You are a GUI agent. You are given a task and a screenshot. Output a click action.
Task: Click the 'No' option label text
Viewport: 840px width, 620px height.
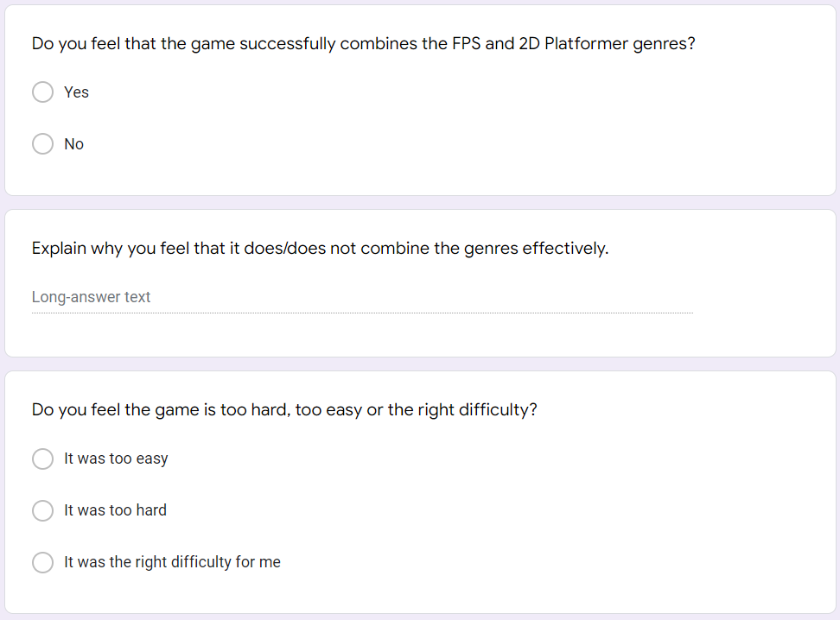point(73,144)
